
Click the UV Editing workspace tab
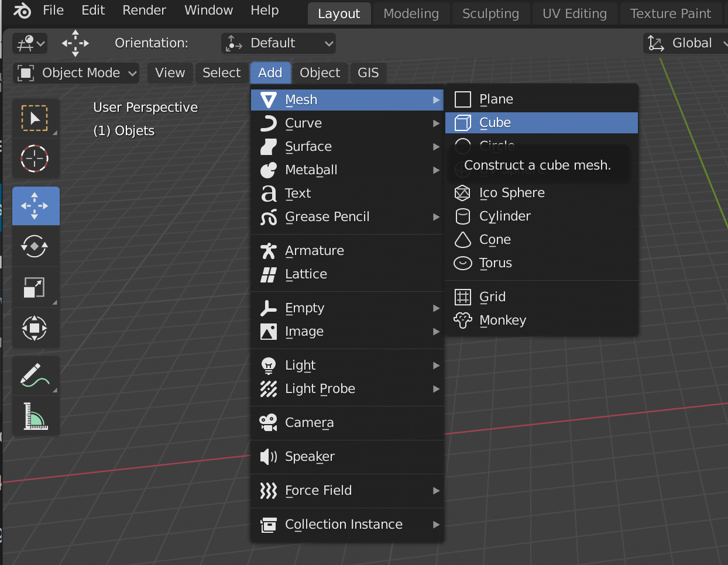coord(575,13)
